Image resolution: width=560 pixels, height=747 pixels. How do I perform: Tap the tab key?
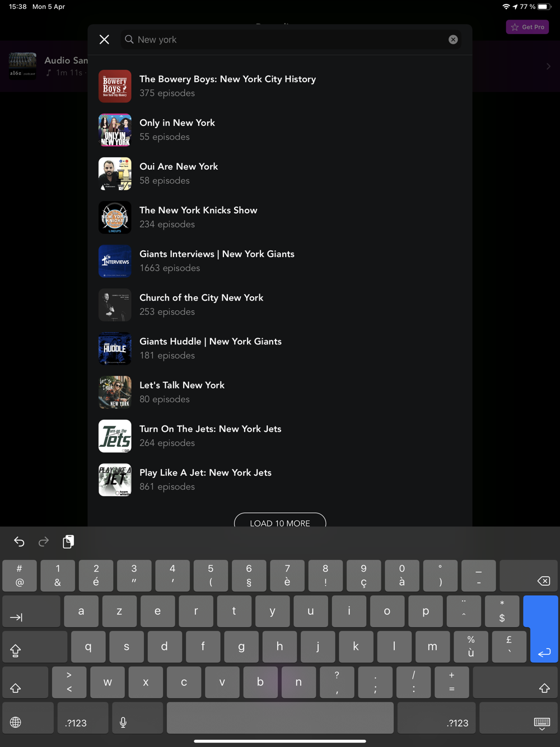pyautogui.click(x=31, y=611)
